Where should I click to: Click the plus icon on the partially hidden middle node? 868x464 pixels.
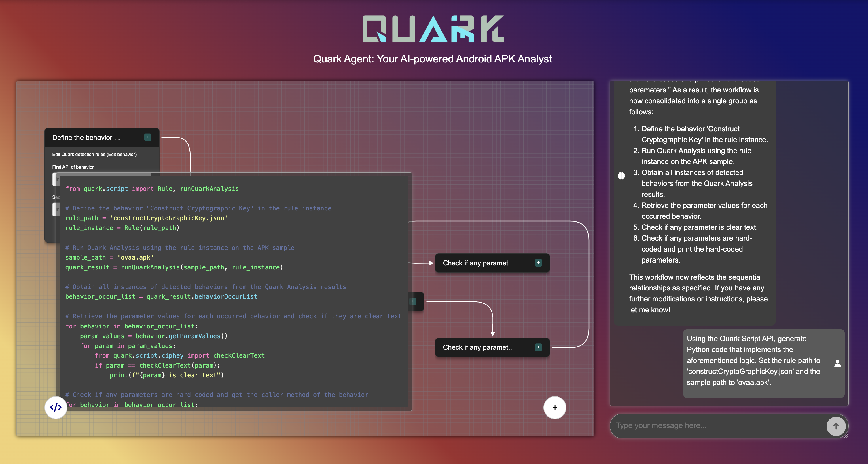413,301
